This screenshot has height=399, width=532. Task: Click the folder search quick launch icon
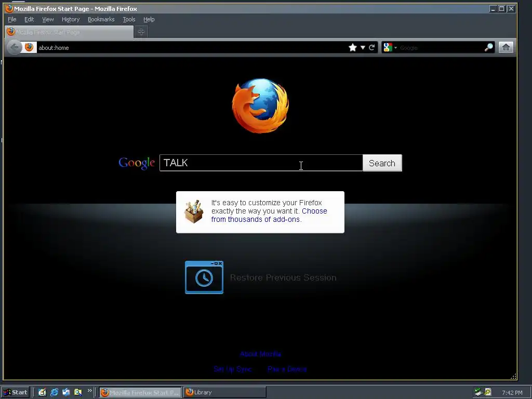click(x=78, y=392)
